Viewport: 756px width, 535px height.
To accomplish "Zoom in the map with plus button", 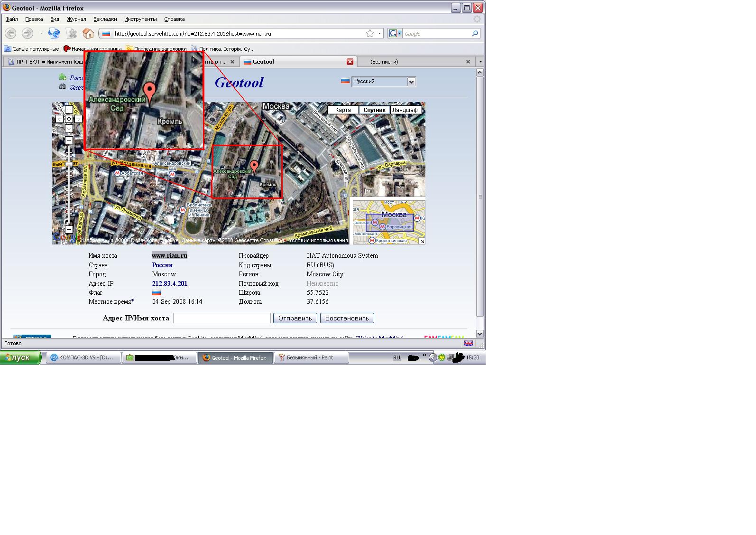I will pyautogui.click(x=69, y=140).
